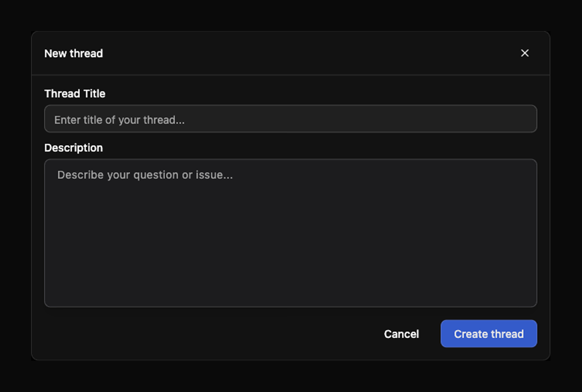
Task: Click the Thread Title input field
Action: coord(290,119)
